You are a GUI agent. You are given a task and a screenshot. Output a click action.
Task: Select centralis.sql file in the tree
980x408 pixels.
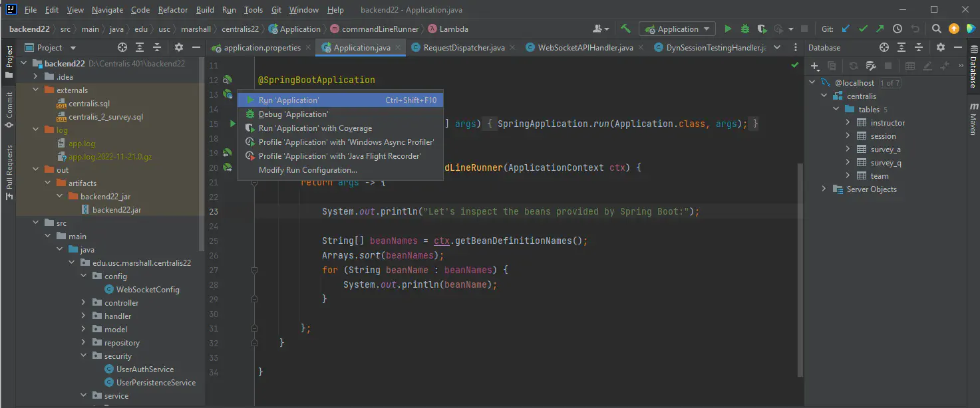(89, 104)
